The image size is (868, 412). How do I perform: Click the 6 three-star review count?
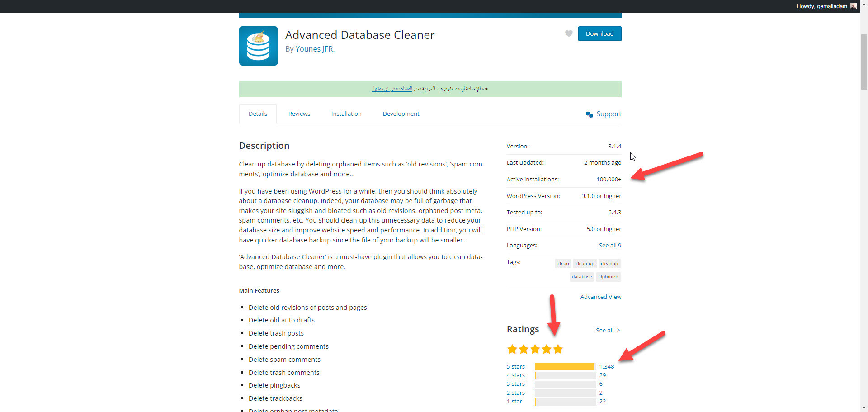tap(601, 384)
